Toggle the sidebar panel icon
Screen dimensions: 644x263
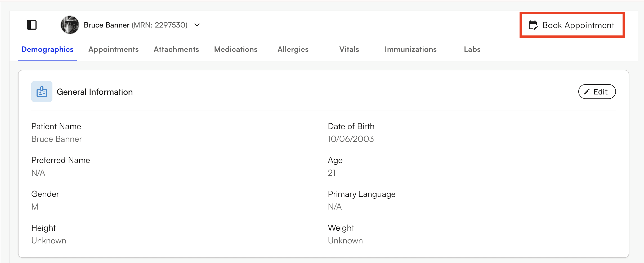[32, 25]
